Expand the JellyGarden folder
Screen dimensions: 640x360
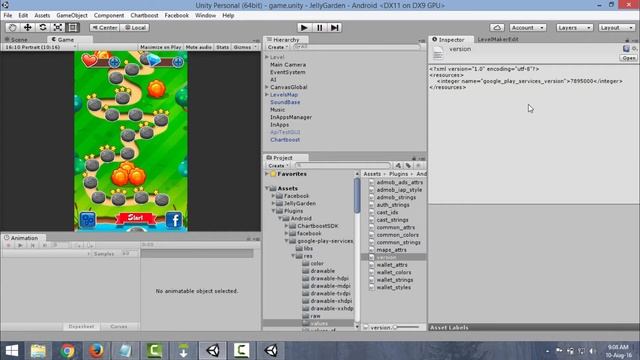273,203
